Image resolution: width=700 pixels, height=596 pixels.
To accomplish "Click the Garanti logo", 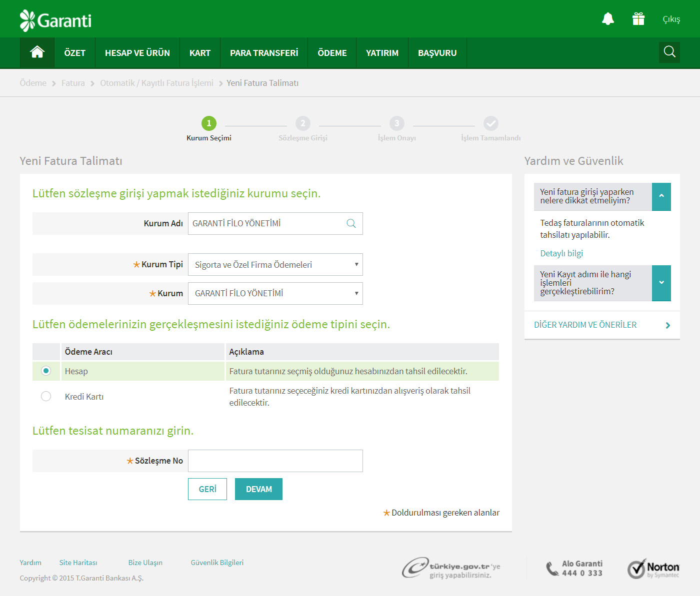I will [55, 20].
